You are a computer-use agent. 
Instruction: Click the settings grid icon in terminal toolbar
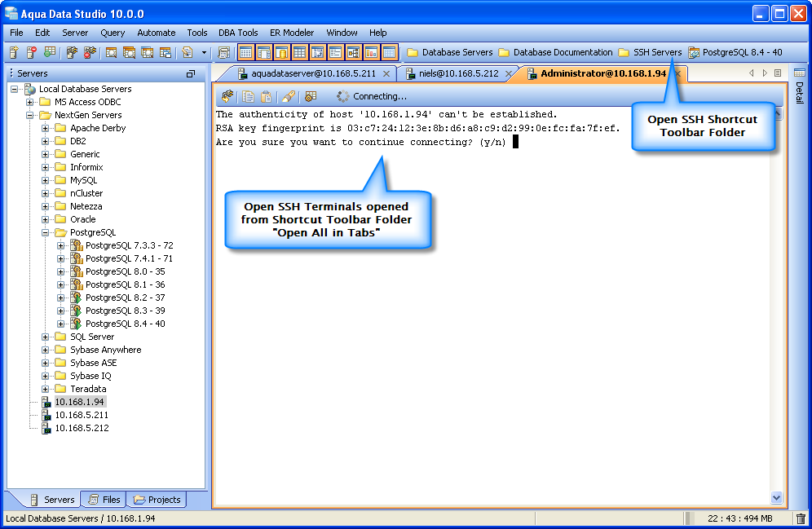[311, 96]
